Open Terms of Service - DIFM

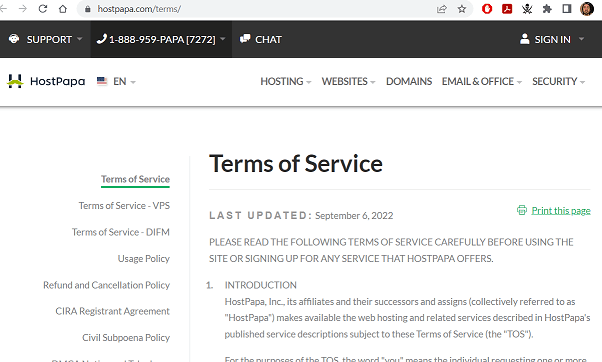(121, 232)
